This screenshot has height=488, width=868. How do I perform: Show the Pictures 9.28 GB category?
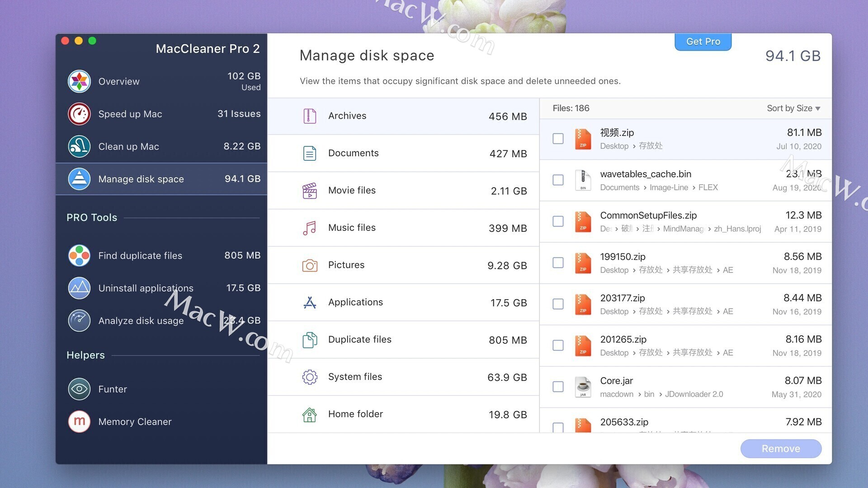pyautogui.click(x=403, y=265)
